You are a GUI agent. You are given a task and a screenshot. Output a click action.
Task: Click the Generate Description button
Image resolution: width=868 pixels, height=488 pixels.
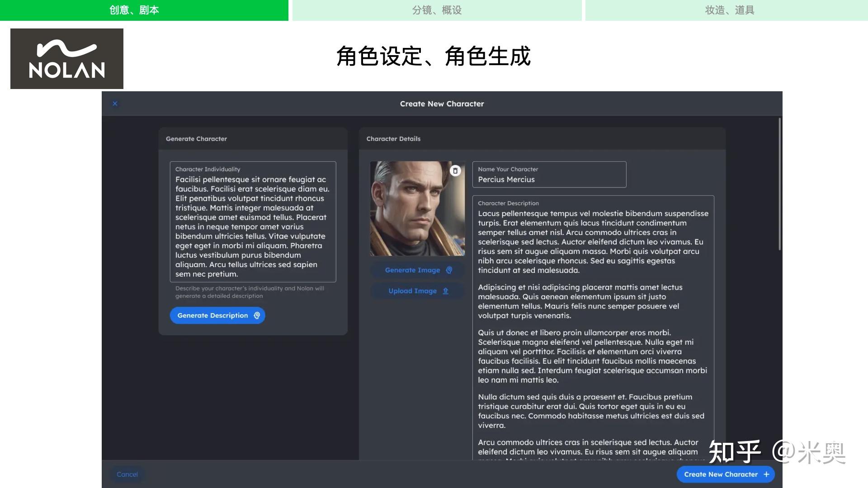217,315
